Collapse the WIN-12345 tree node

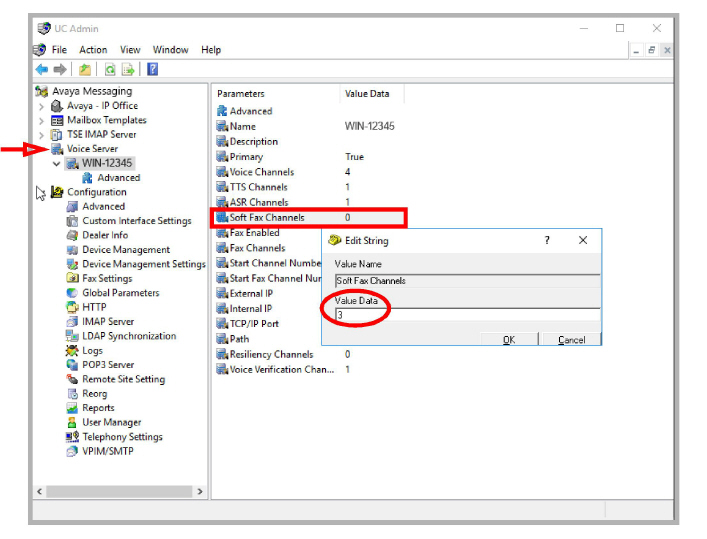tap(56, 163)
